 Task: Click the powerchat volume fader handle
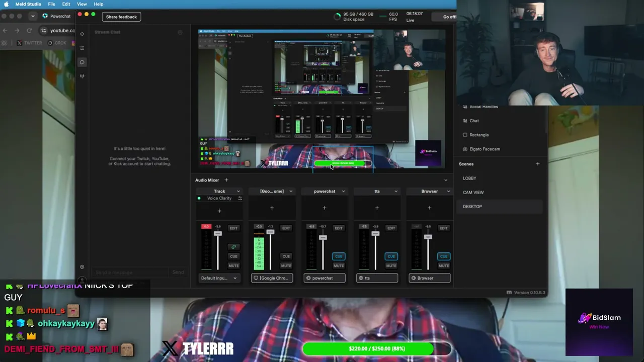click(x=323, y=237)
